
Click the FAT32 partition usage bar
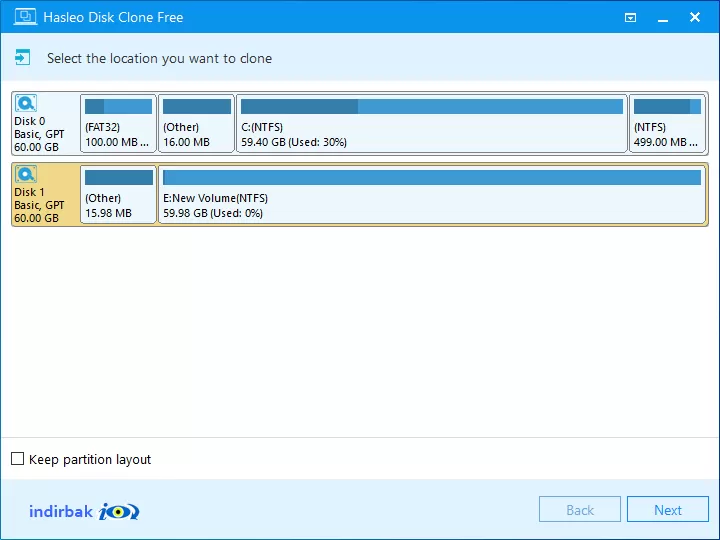tap(118, 106)
